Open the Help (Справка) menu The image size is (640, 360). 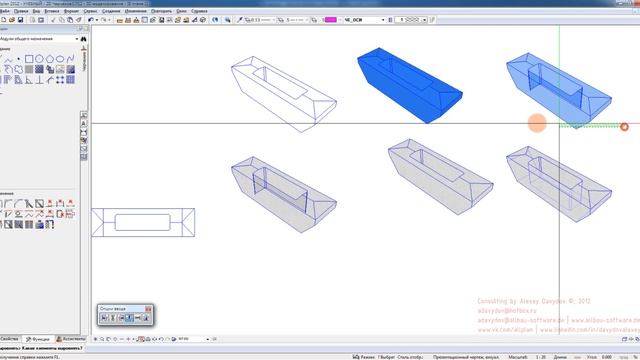click(199, 11)
